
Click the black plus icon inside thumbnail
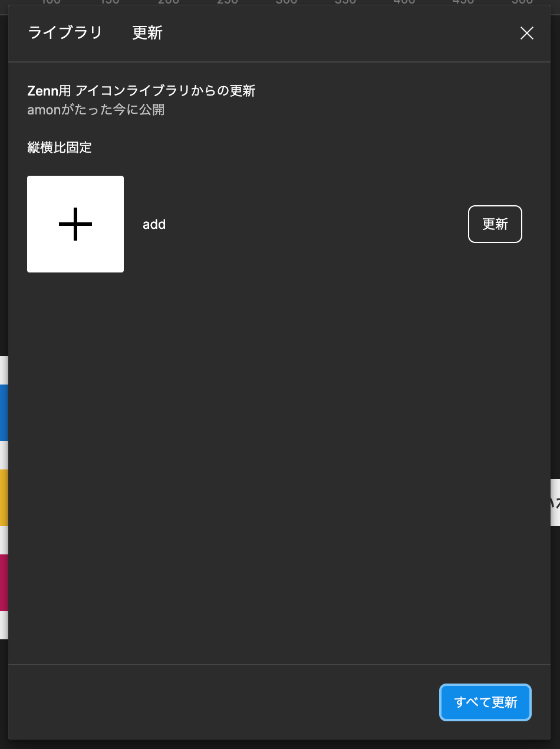pos(75,224)
